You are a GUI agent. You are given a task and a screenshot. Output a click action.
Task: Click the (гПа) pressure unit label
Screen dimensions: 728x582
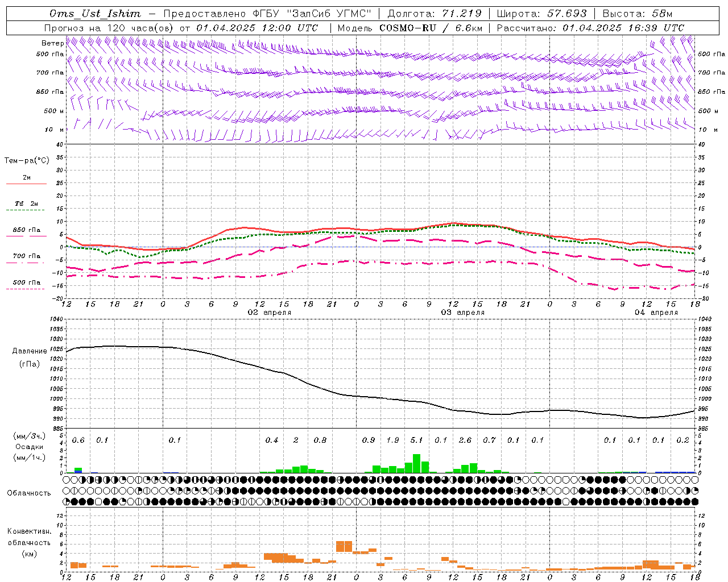[x=30, y=364]
